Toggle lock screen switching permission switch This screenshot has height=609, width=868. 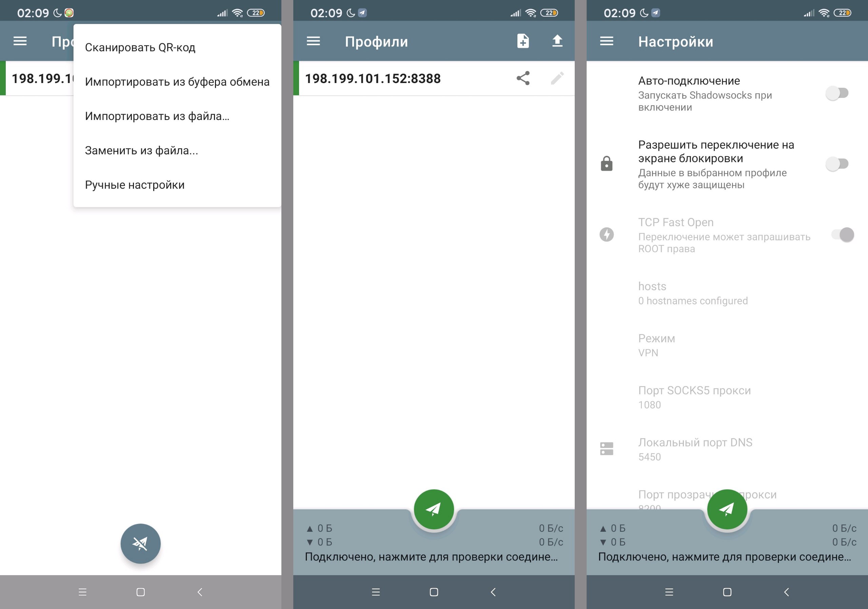[x=837, y=164]
